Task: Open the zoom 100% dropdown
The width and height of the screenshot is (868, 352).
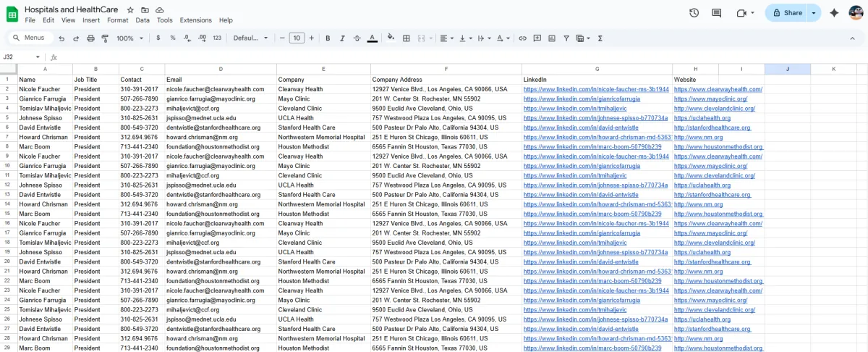Action: (x=129, y=38)
